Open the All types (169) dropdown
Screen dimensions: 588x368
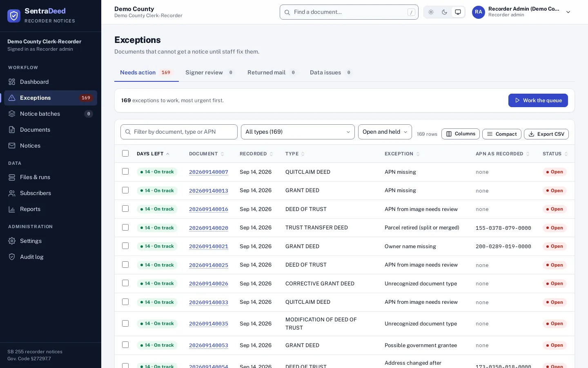pyautogui.click(x=298, y=132)
